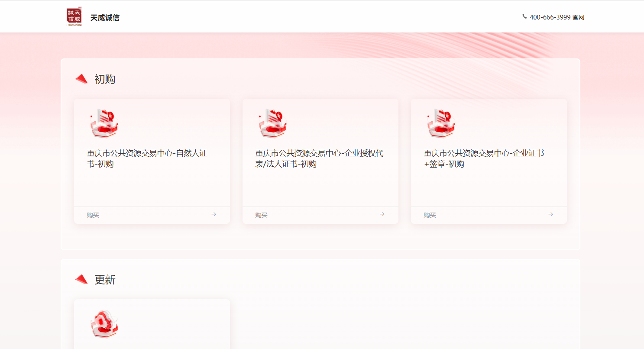This screenshot has height=349, width=644.
Task: Open the 官网 link
Action: (578, 18)
